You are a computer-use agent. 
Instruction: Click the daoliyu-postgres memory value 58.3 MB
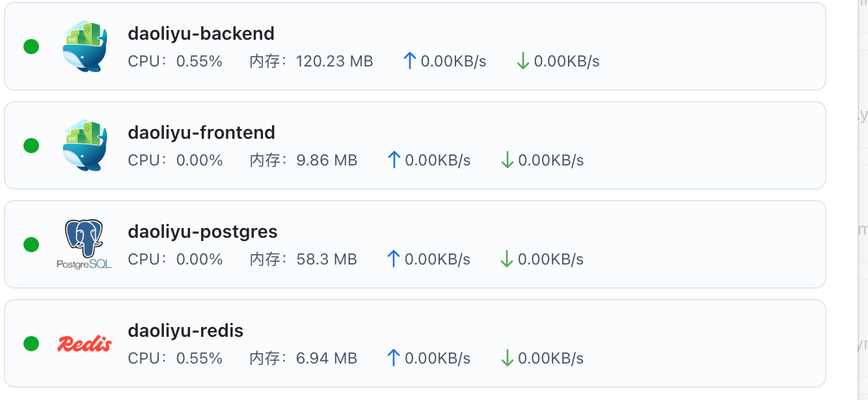click(327, 259)
